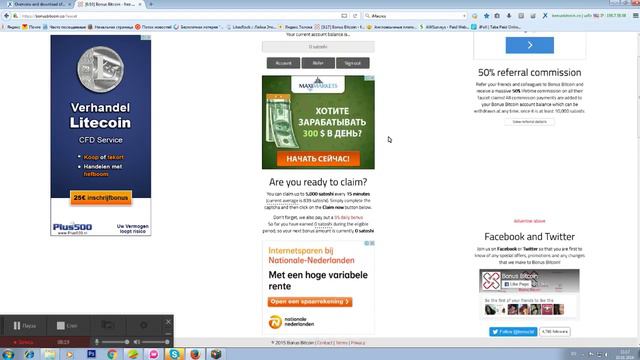Open recorder's folder icon
The width and height of the screenshot is (640, 360).
coord(107,325)
